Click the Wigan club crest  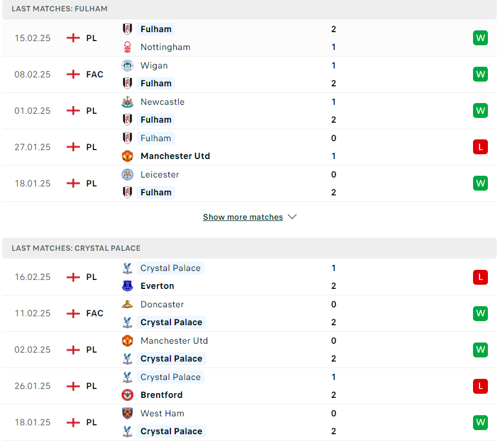(x=127, y=66)
